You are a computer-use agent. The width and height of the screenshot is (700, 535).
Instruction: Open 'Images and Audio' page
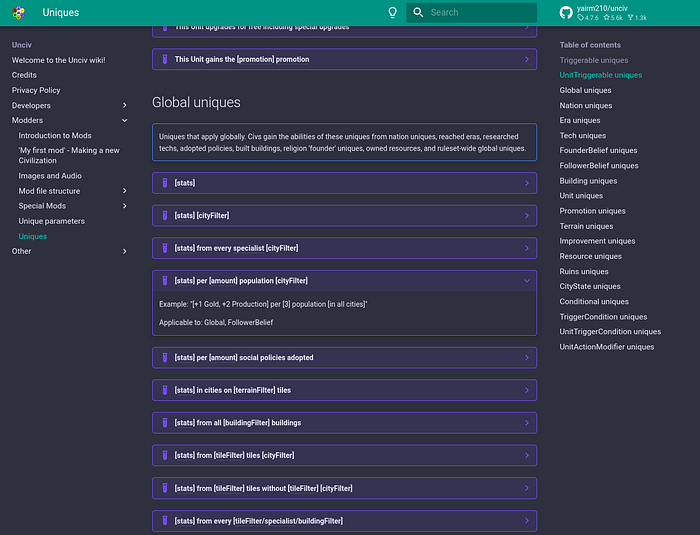50,176
